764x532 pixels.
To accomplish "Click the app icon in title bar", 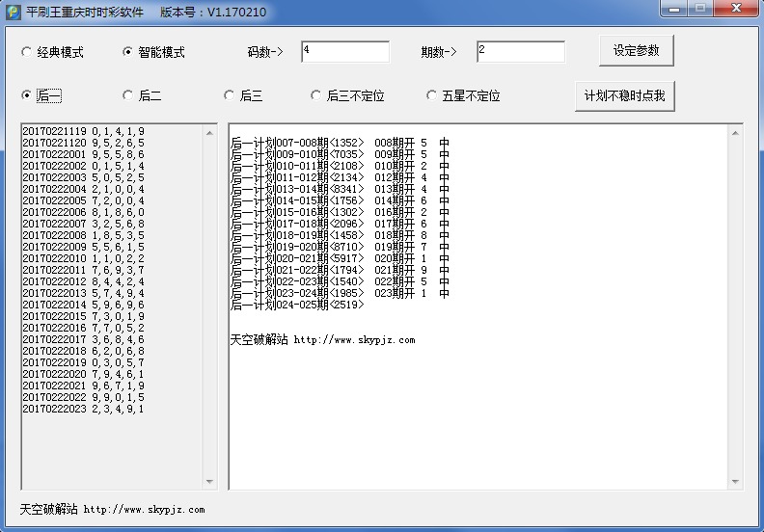I will (13, 12).
